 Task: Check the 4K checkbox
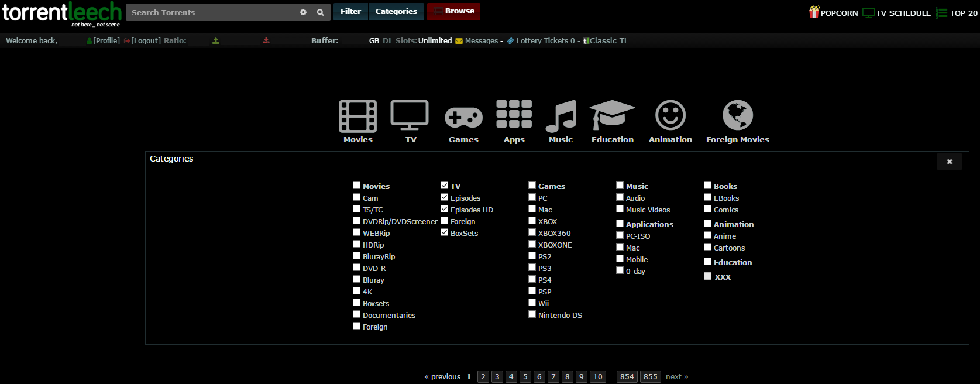[x=356, y=291]
